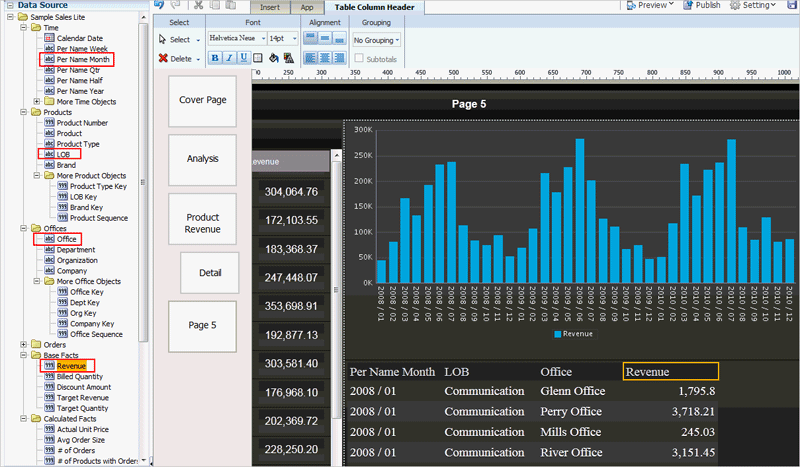Click the cell border icon
800x467 pixels.
pos(258,59)
